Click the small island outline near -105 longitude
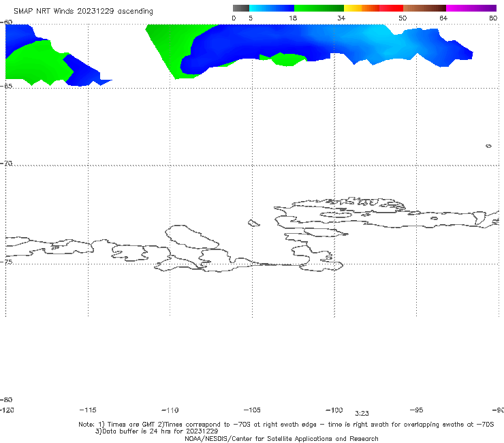 click(x=253, y=223)
